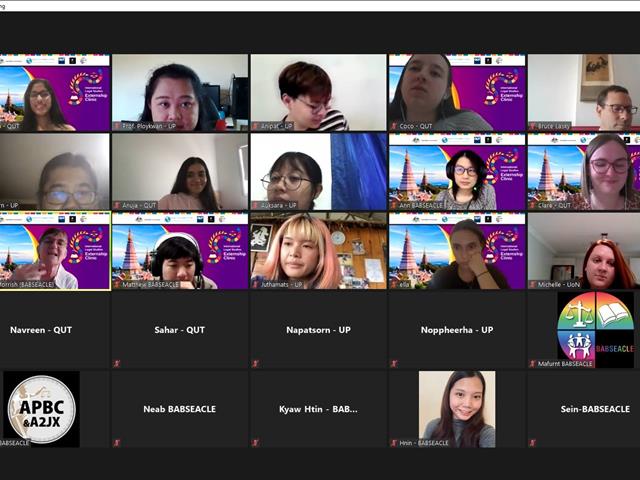
Task: Click muted mic icon in Napatsorn - UP tile
Action: [256, 363]
